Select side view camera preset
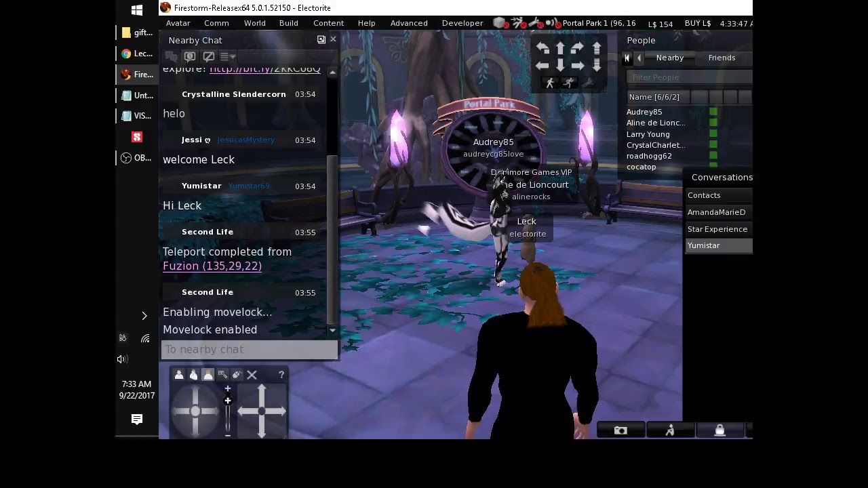This screenshot has width=868, height=488. coord(193,375)
